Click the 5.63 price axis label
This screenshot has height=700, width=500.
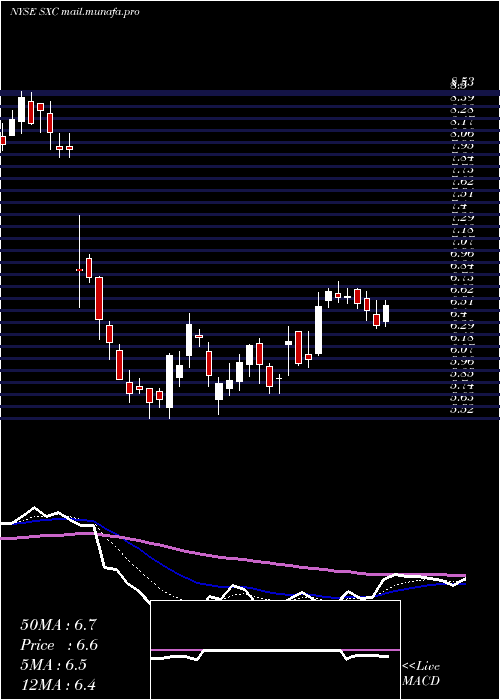pos(462,397)
